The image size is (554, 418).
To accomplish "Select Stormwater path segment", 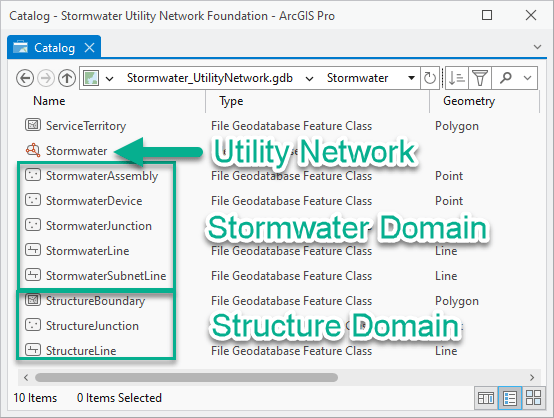I will tap(357, 78).
